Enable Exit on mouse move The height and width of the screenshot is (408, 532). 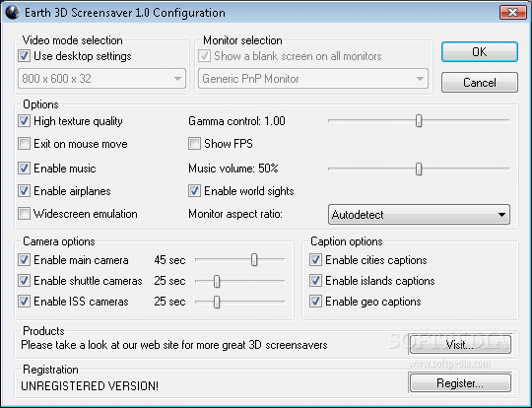click(x=24, y=144)
